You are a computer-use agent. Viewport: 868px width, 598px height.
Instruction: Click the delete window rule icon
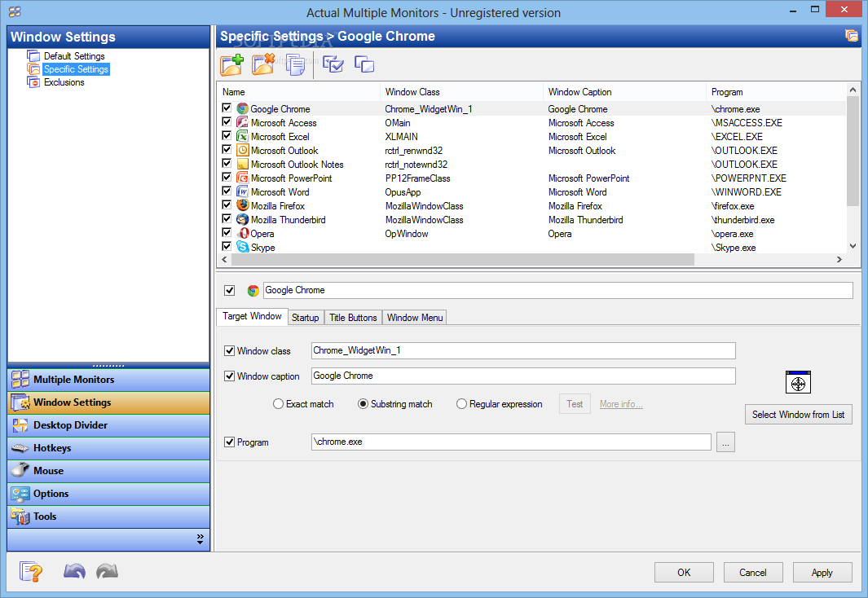[x=263, y=64]
